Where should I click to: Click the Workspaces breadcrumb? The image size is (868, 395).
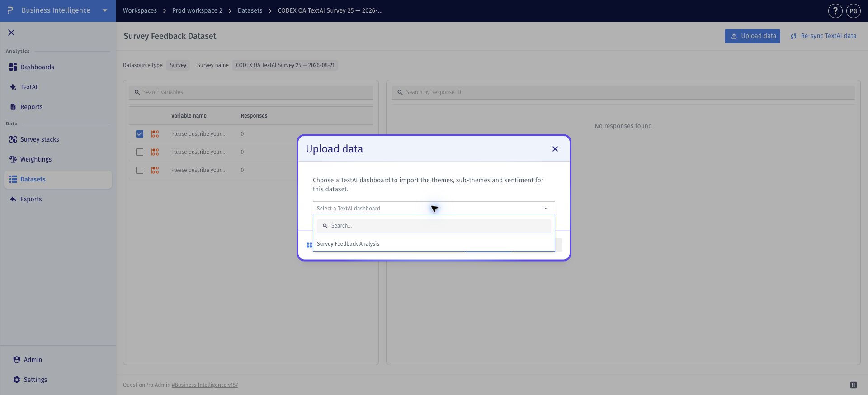click(x=140, y=10)
